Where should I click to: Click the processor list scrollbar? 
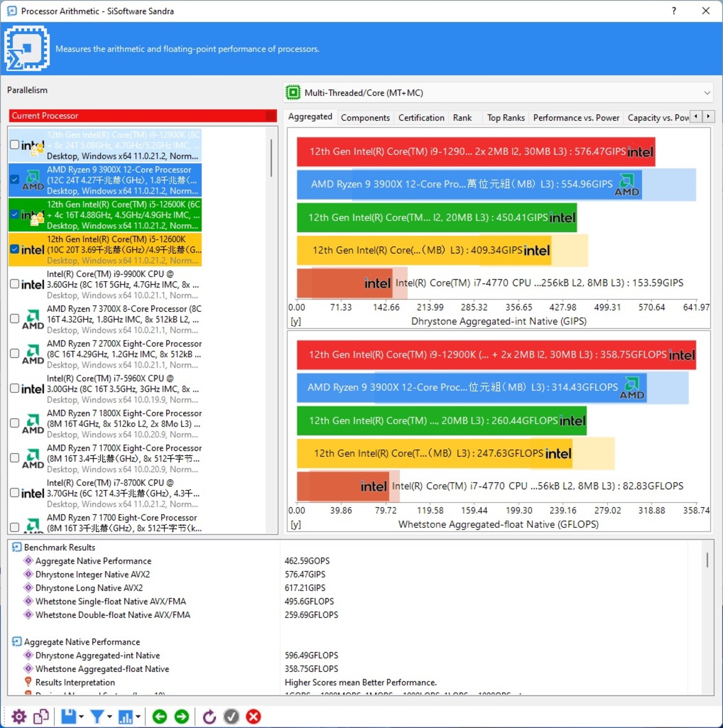(271, 158)
